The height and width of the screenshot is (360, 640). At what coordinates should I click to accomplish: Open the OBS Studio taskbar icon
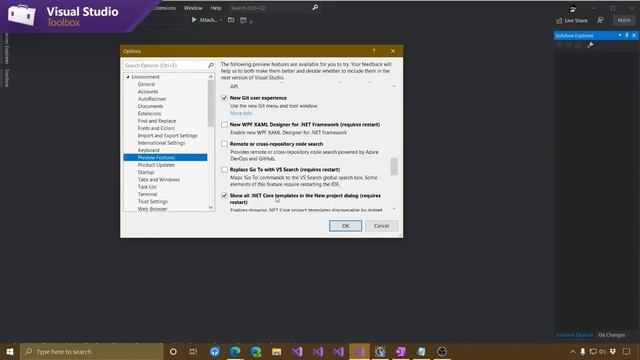click(442, 351)
